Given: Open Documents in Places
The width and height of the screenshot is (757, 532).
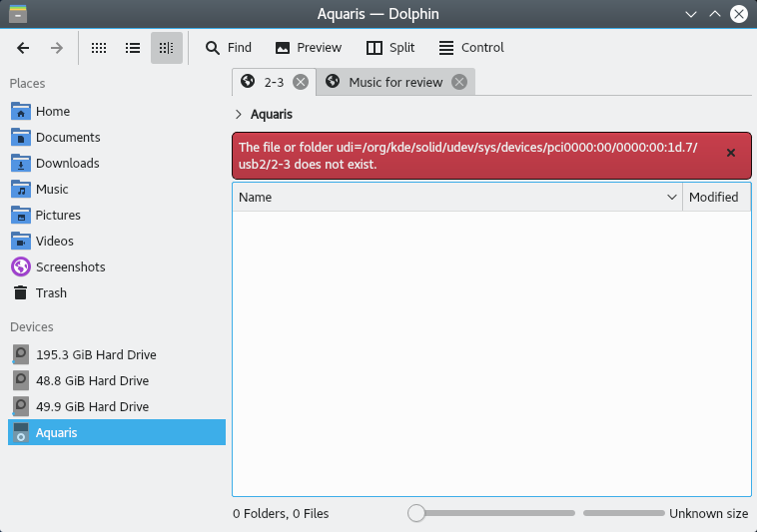Looking at the screenshot, I should point(117,138).
